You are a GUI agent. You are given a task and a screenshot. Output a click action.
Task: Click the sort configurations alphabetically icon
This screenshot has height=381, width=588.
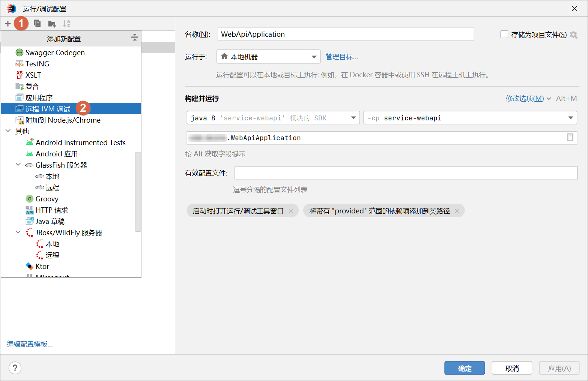point(66,24)
